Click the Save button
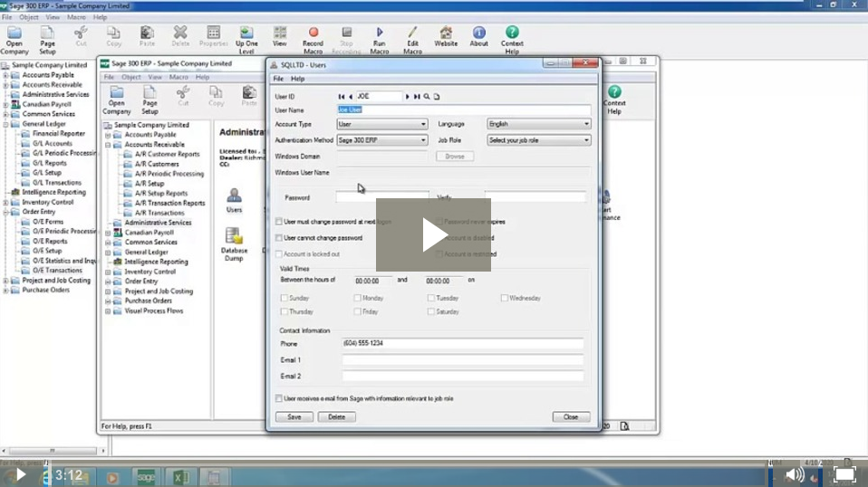 pos(294,417)
